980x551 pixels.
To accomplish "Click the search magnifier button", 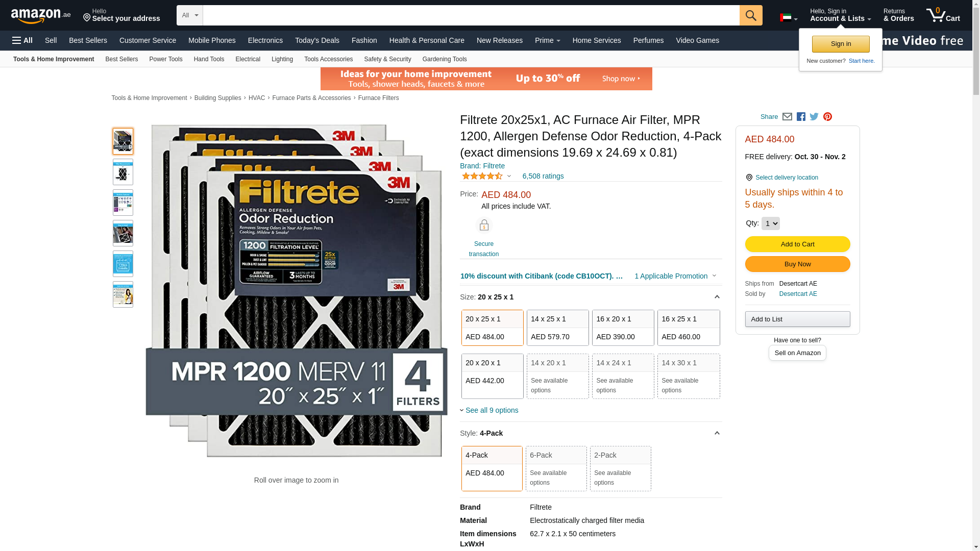I will (x=751, y=15).
